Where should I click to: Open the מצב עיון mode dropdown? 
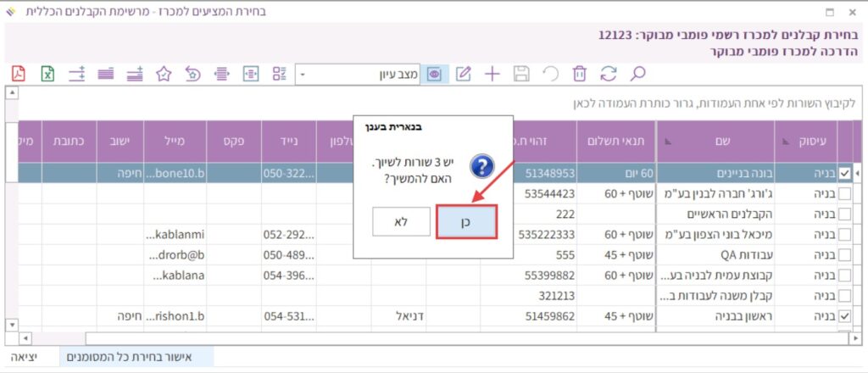point(305,75)
